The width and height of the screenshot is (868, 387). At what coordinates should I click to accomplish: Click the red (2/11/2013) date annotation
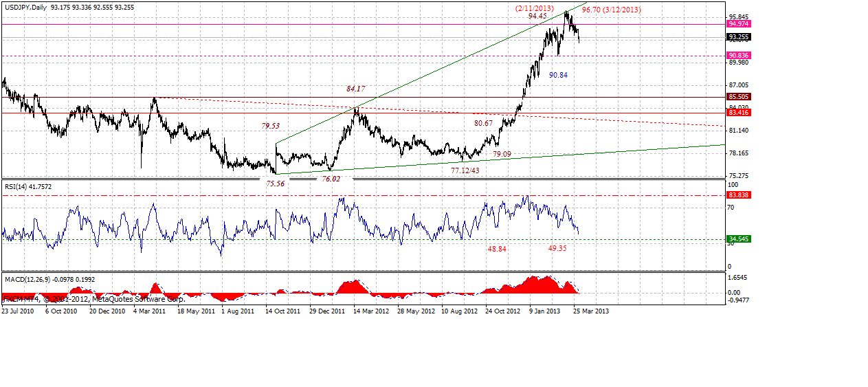point(535,8)
